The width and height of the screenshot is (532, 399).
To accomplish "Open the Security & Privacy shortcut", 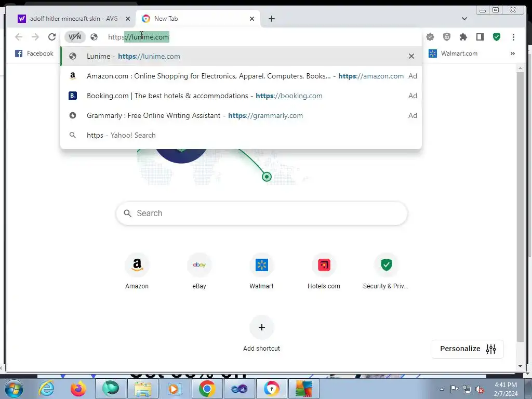I will (386, 271).
